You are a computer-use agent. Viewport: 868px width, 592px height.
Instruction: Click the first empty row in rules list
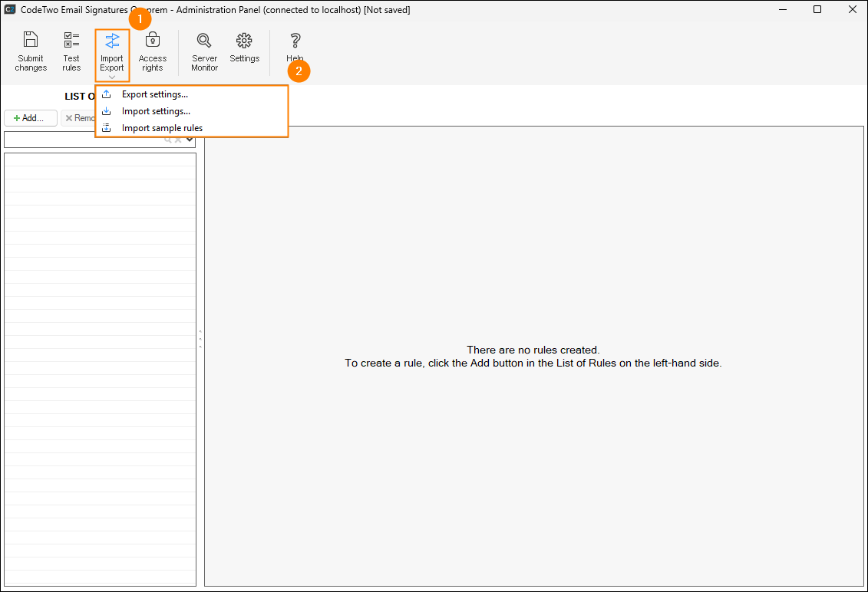click(100, 160)
